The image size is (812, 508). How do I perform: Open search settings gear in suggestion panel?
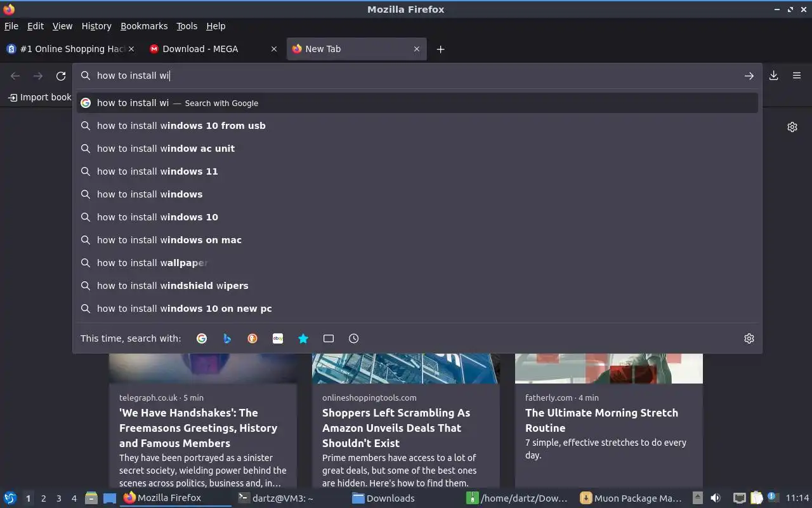749,338
